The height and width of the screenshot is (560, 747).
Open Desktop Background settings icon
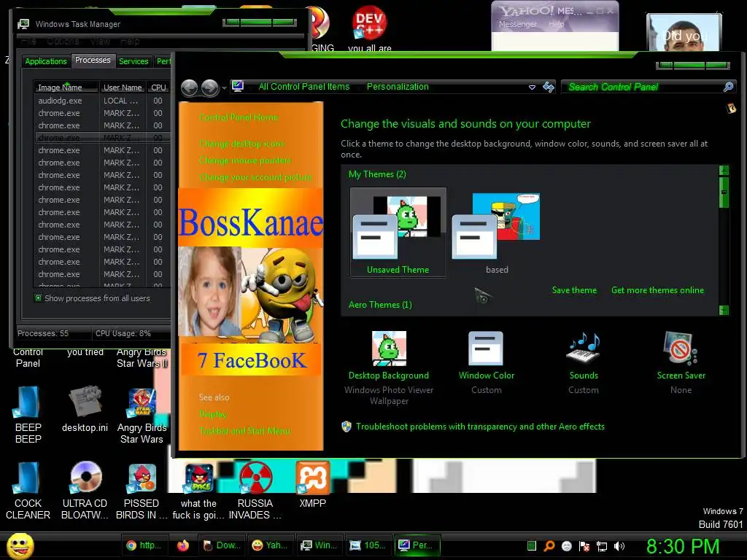click(389, 348)
